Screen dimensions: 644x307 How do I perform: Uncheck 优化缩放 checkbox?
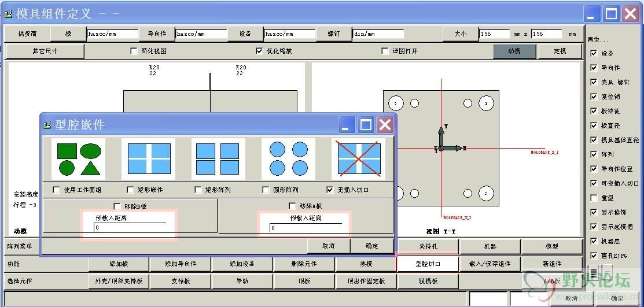pyautogui.click(x=259, y=51)
